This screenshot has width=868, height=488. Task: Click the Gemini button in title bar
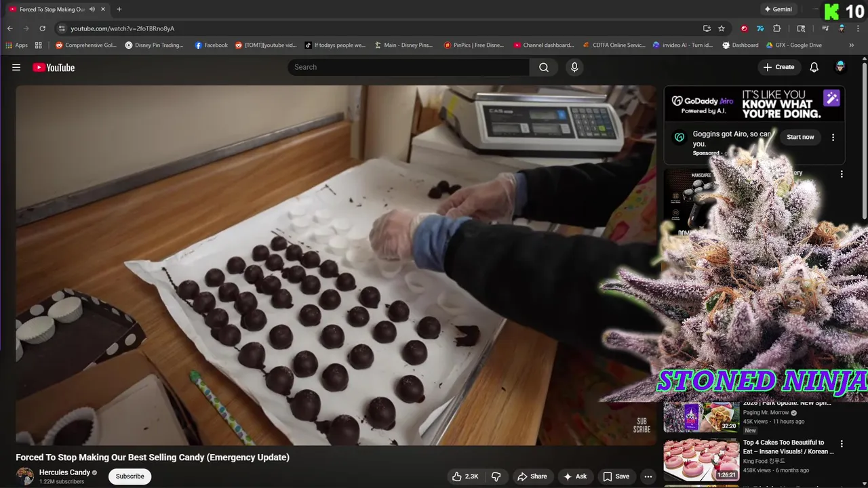click(x=778, y=9)
